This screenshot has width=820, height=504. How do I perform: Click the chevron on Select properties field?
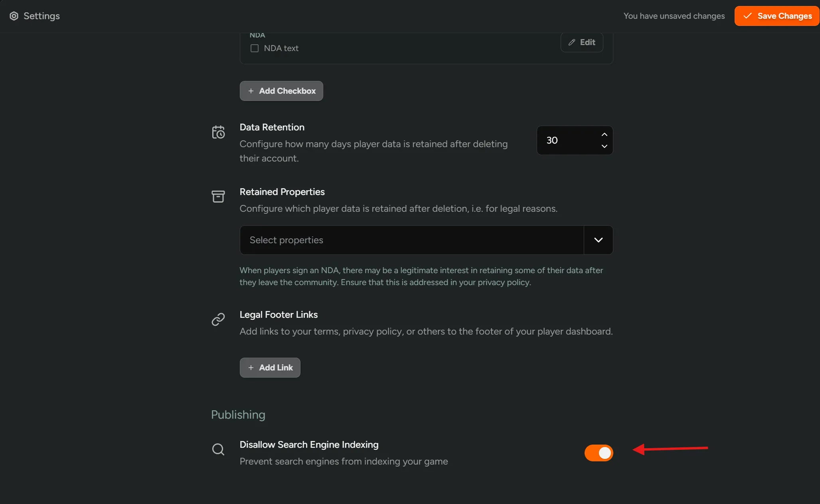598,240
